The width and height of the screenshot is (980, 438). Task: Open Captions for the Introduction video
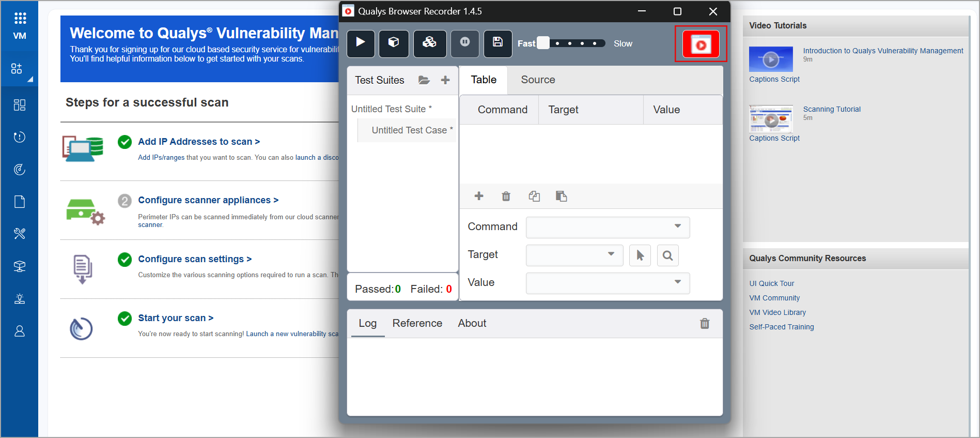click(764, 79)
